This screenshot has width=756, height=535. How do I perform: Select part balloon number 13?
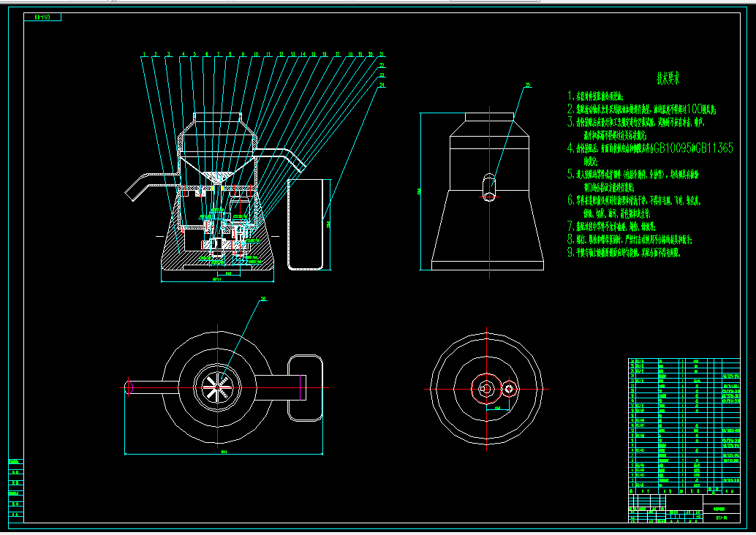[x=292, y=55]
